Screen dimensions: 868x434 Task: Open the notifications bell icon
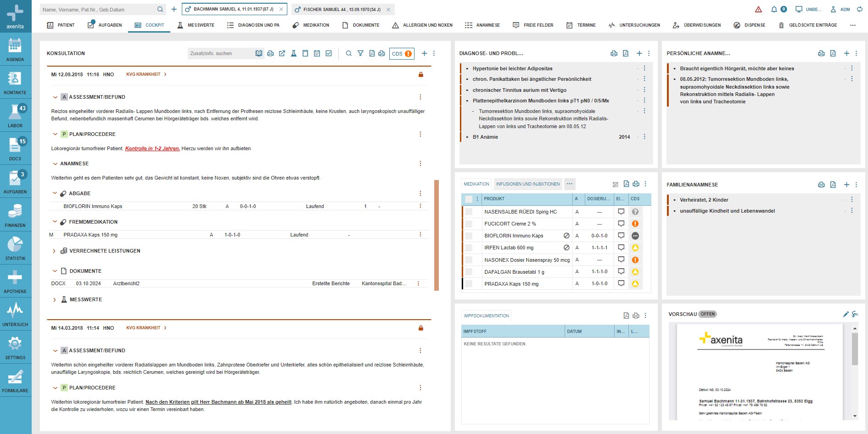[774, 9]
